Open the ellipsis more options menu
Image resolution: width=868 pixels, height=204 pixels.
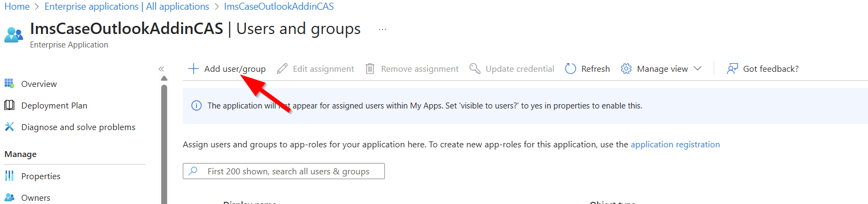click(x=382, y=29)
